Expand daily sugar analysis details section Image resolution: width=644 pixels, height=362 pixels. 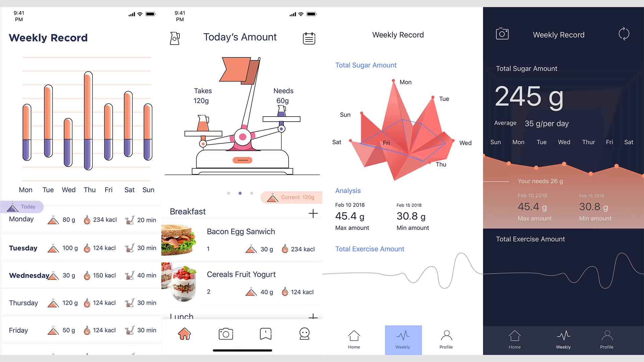point(347,190)
